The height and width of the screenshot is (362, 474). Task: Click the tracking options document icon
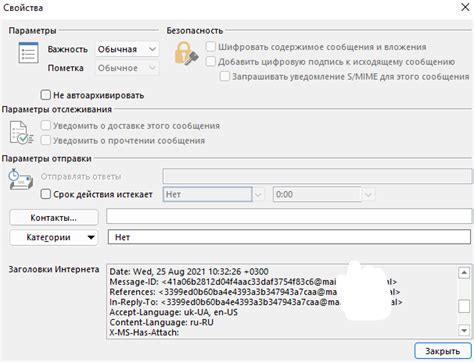coord(21,133)
